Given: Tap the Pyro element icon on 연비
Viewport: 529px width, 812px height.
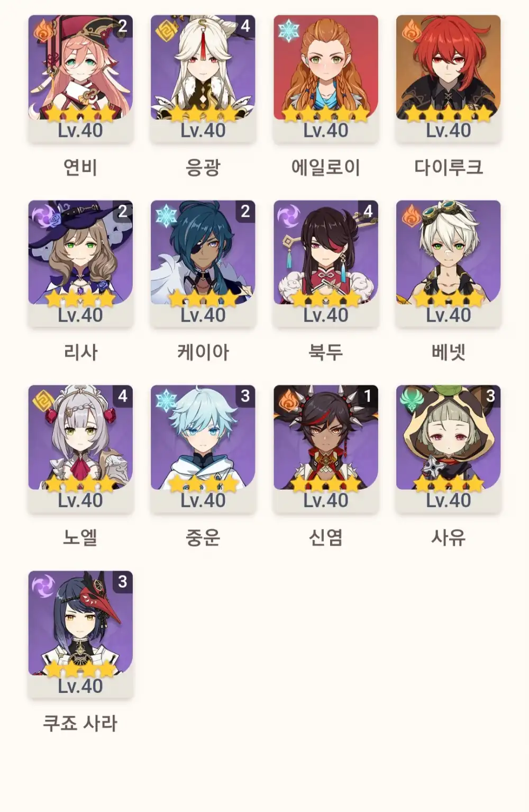Looking at the screenshot, I should point(43,31).
